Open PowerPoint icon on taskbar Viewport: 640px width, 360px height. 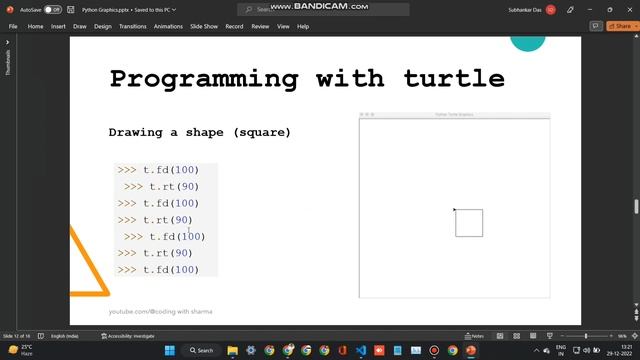point(471,350)
